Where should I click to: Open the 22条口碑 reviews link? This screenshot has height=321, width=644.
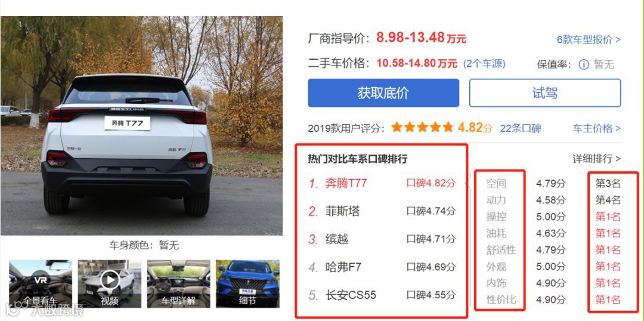tap(521, 128)
